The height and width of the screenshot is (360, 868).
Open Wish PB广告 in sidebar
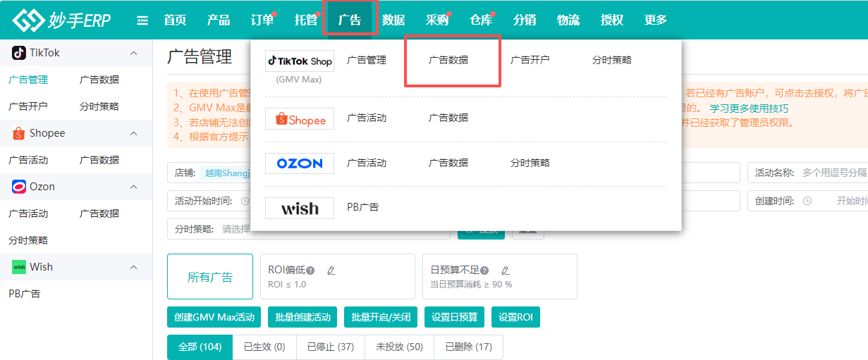coord(25,294)
